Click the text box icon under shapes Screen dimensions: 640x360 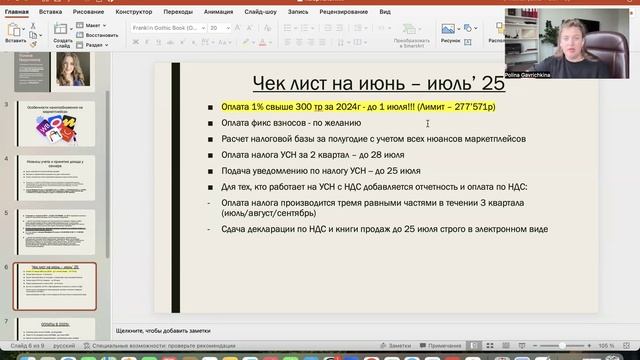click(x=468, y=42)
